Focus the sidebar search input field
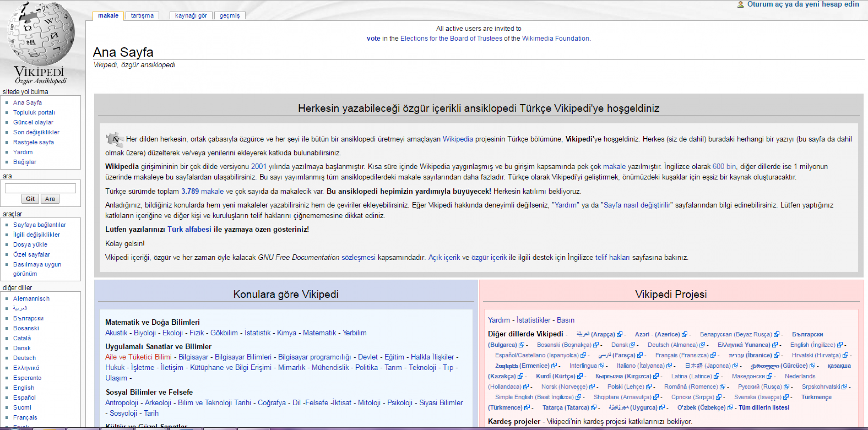Viewport: 868px width, 430px height. coord(40,188)
